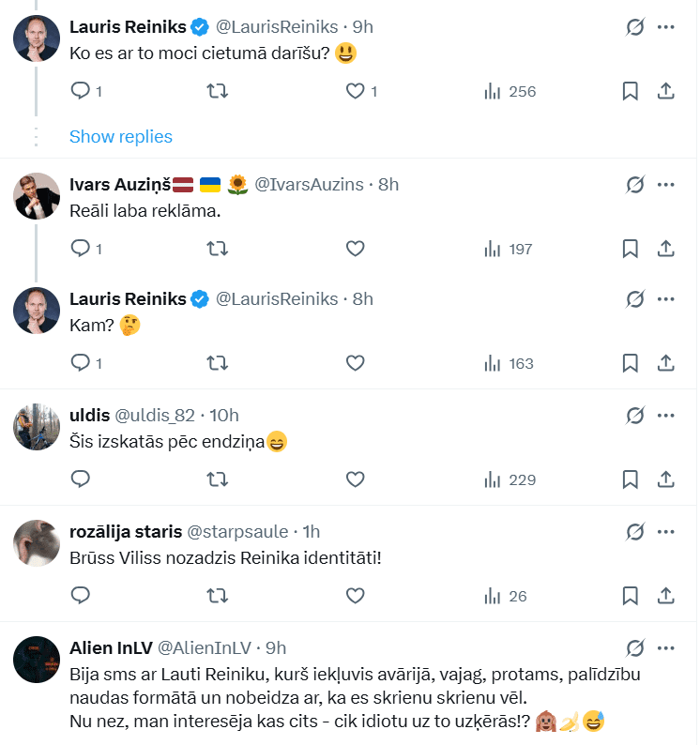
Task: Open Grok explain icon on Alien InLV tweet
Action: point(635,647)
